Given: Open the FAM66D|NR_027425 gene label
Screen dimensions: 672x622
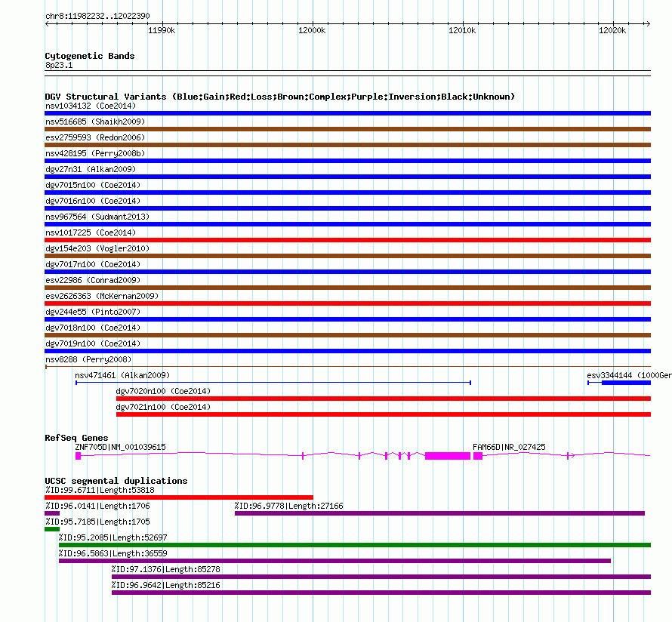Looking at the screenshot, I should (509, 447).
